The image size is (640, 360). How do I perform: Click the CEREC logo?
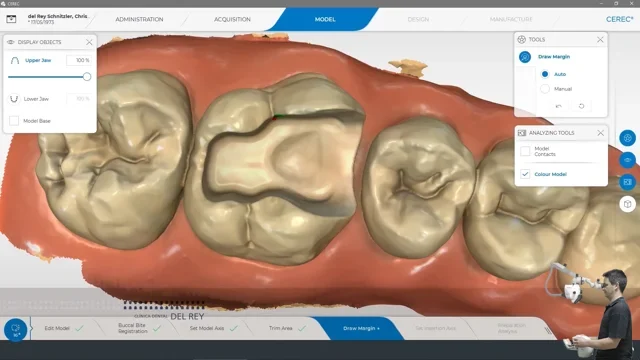[x=619, y=19]
